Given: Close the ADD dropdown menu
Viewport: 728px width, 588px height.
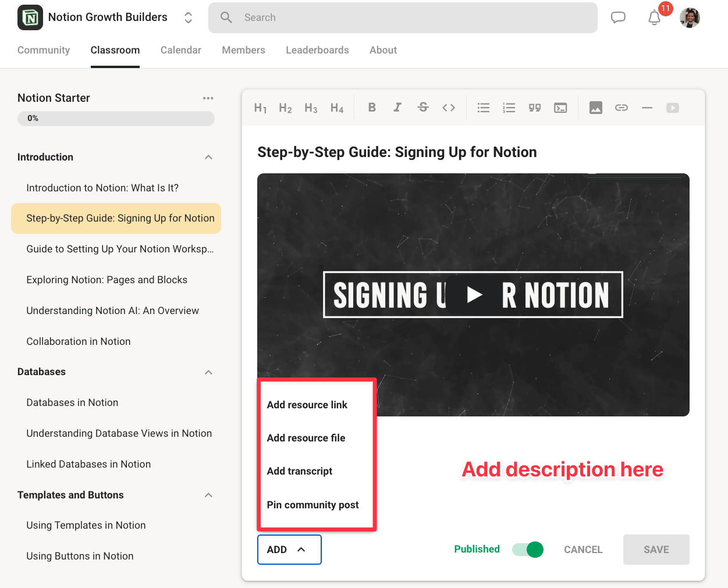Looking at the screenshot, I should [x=289, y=550].
